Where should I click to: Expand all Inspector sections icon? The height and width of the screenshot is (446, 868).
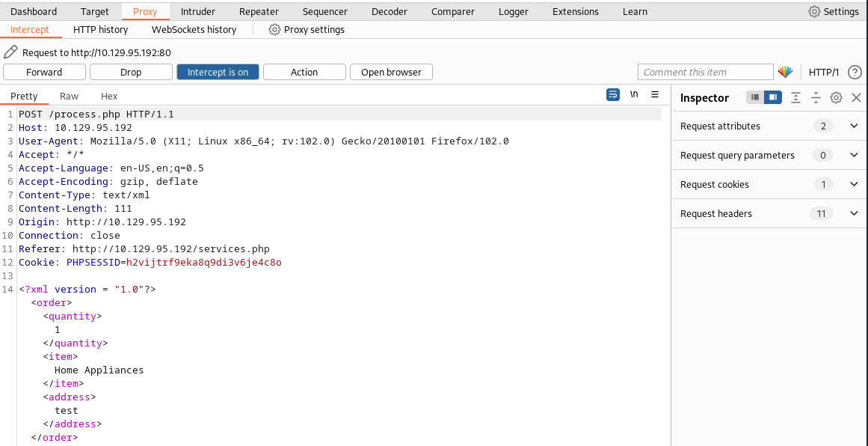pyautogui.click(x=795, y=98)
